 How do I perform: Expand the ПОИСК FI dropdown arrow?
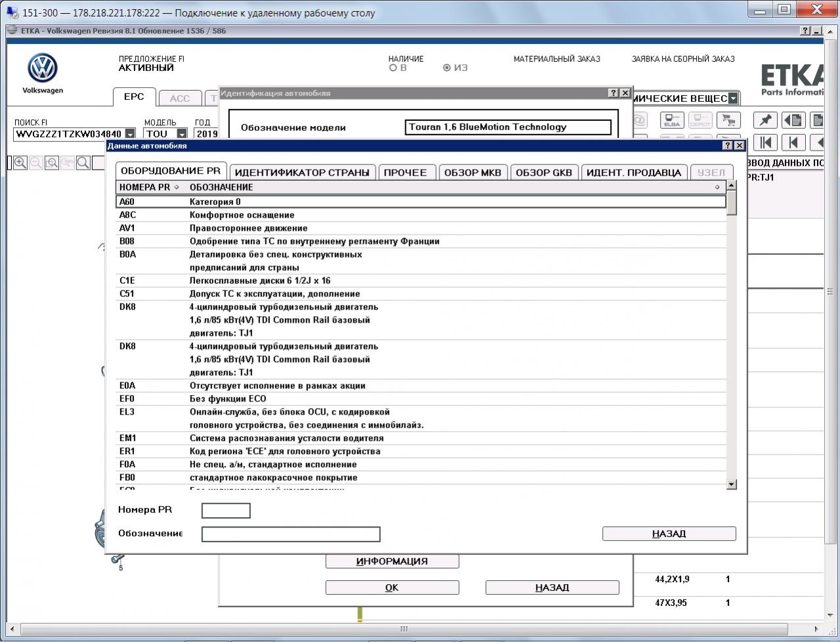coord(129,134)
